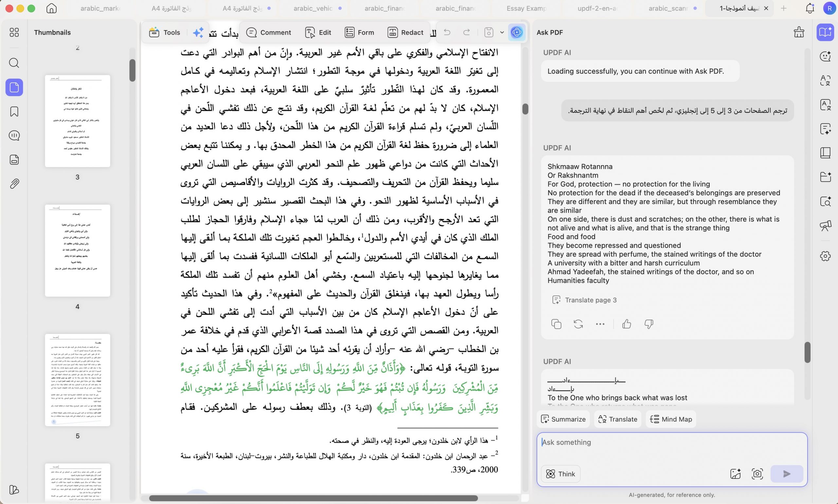Toggle the Think mode button
The width and height of the screenshot is (838, 504).
click(560, 474)
